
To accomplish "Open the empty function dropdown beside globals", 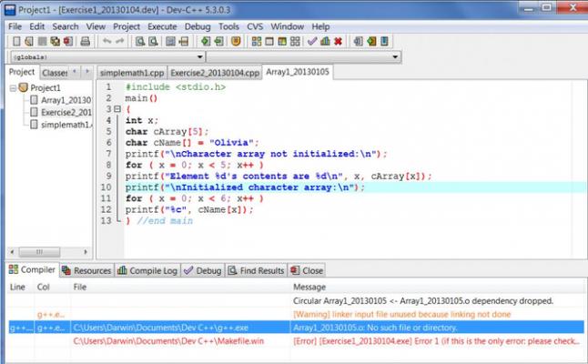I will (x=303, y=57).
